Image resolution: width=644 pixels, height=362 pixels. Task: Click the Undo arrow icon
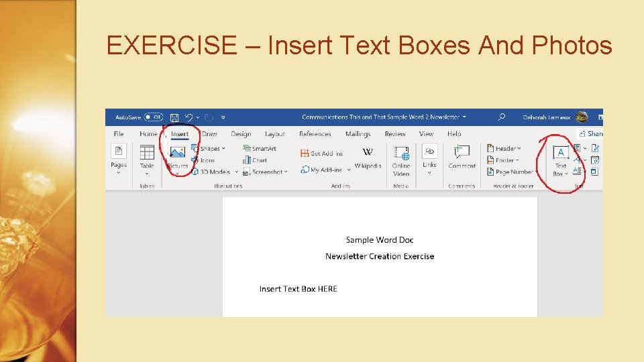click(x=189, y=117)
